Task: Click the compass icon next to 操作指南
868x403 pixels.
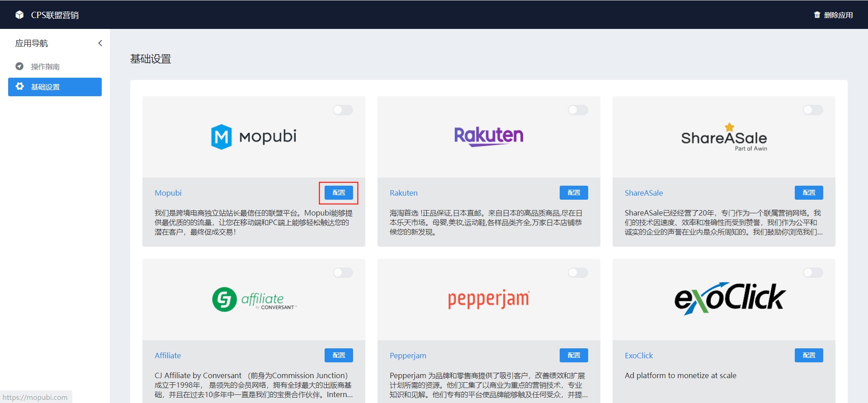Action: pos(19,66)
